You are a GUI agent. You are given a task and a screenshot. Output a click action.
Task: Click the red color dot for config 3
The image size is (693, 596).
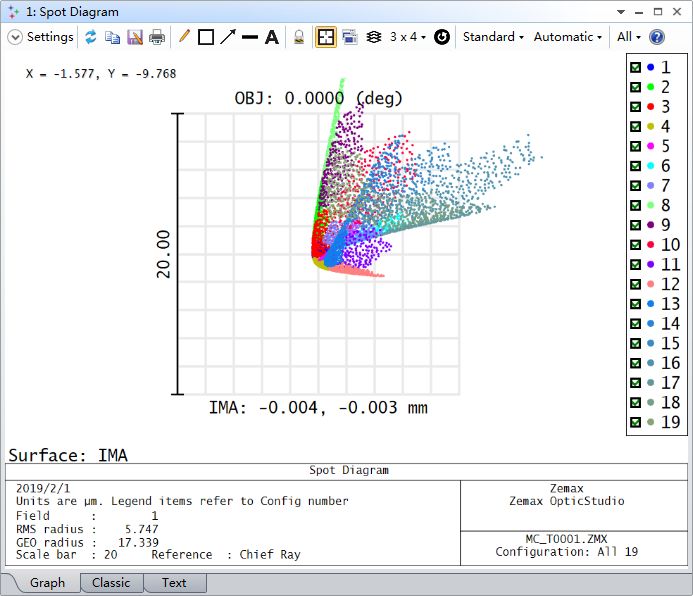[651, 107]
